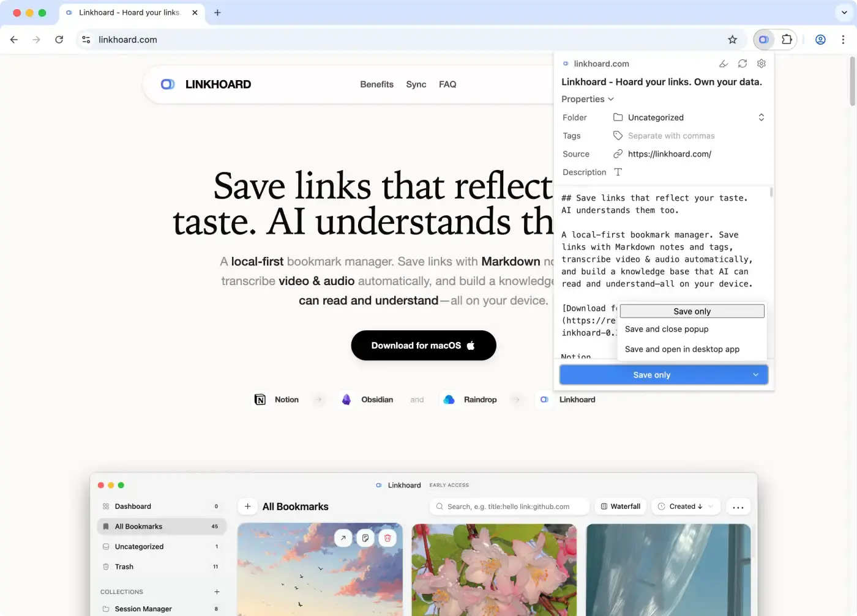This screenshot has width=857, height=616.
Task: Open the Created sort dropdown
Action: click(686, 507)
